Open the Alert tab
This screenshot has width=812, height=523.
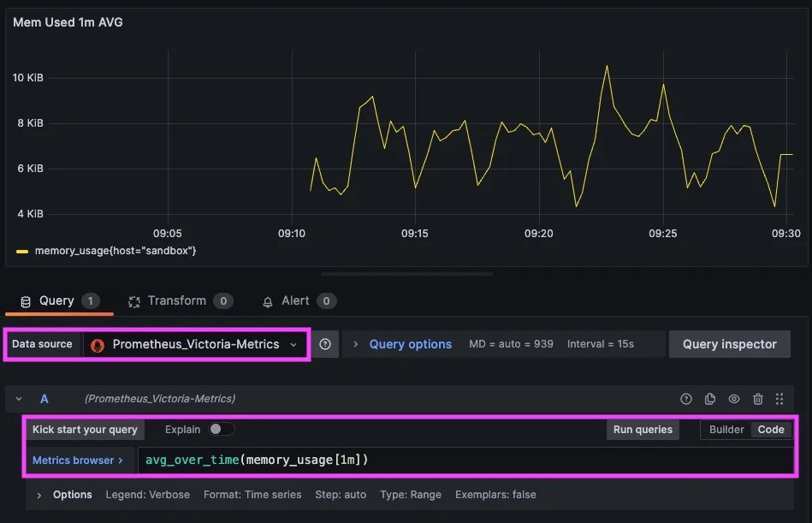[297, 300]
